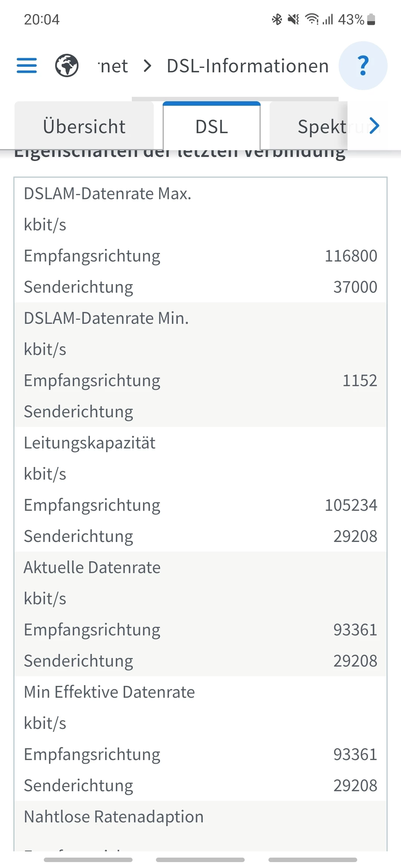Viewport: 401px width, 868px height.
Task: Tap the battery icon in status bar
Action: 371,19
